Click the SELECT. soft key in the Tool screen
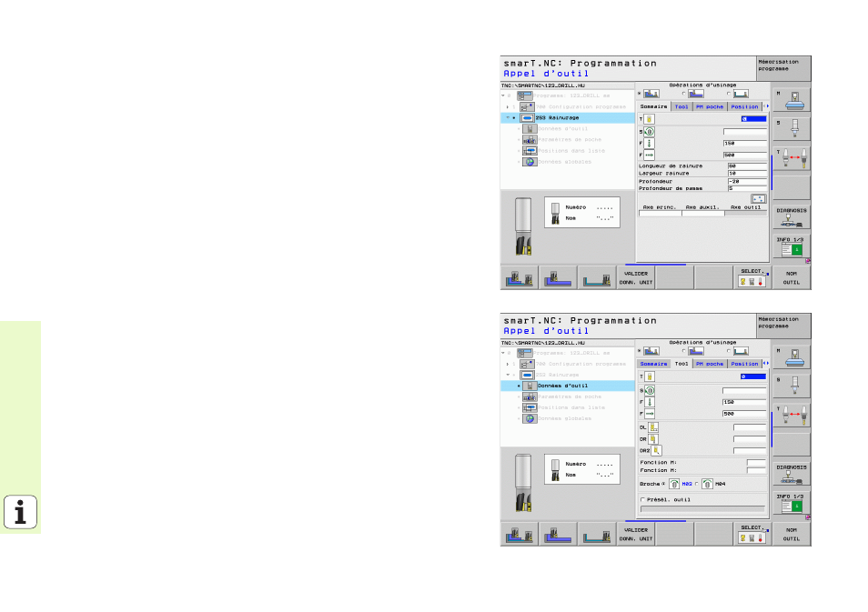868x612 pixels. point(752,535)
